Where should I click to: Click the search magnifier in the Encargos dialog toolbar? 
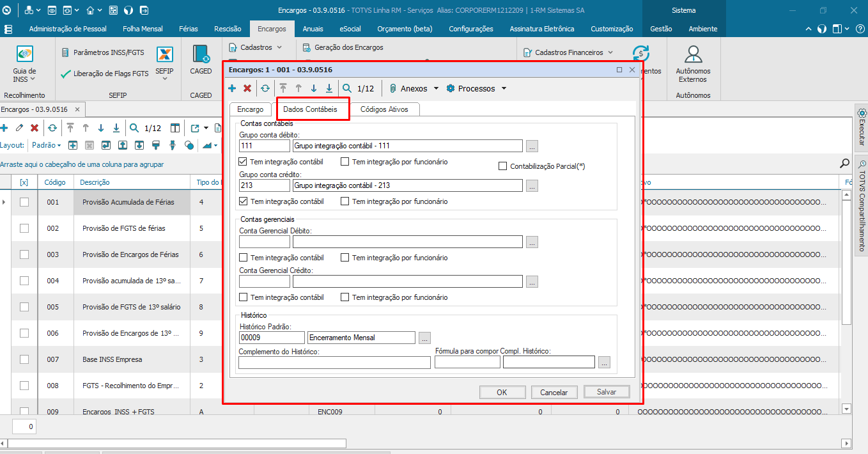point(347,88)
